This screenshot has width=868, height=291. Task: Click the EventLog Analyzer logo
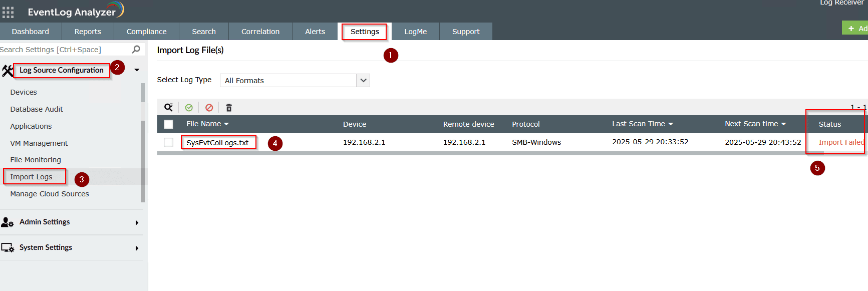76,11
